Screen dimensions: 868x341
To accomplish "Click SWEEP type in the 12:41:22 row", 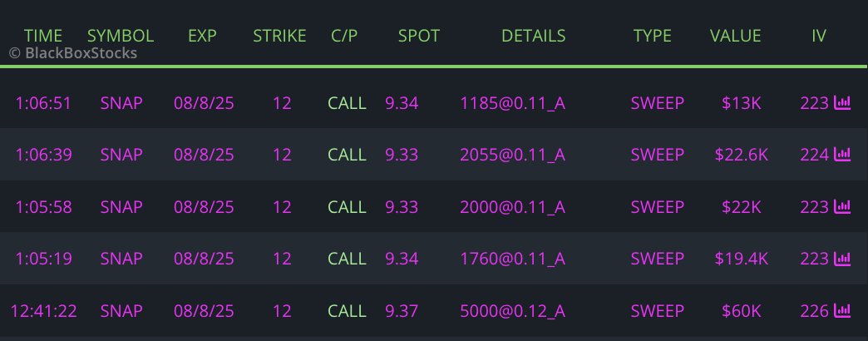I will click(x=658, y=310).
